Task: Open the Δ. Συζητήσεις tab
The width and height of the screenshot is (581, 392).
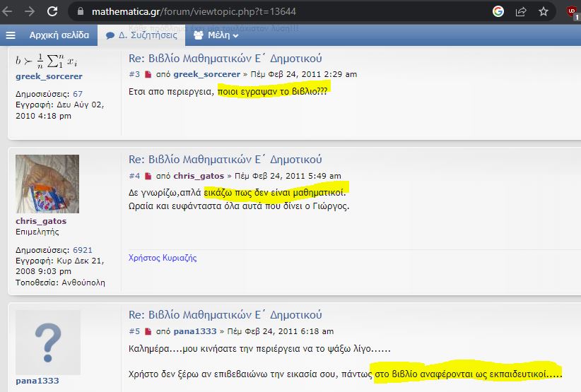Action: [x=141, y=35]
